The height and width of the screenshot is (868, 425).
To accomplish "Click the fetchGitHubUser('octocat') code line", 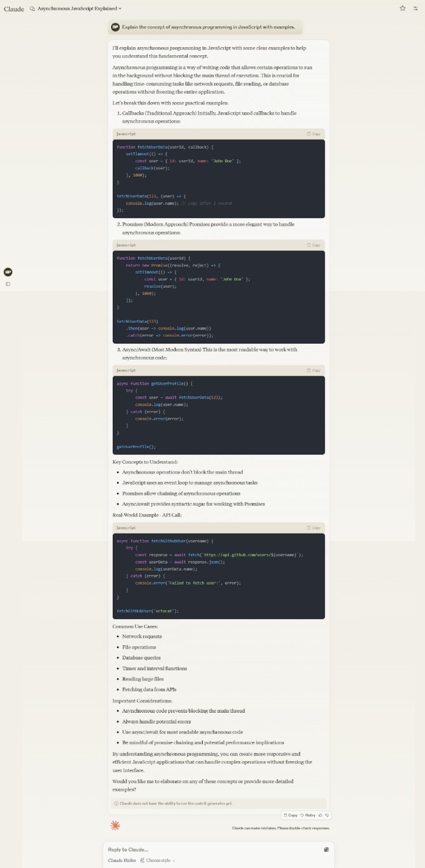I will tap(148, 611).
